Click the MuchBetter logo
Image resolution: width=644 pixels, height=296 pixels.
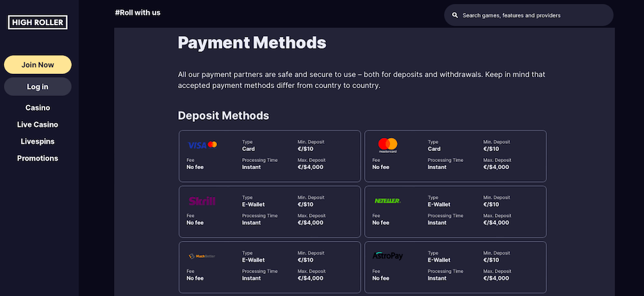point(201,256)
